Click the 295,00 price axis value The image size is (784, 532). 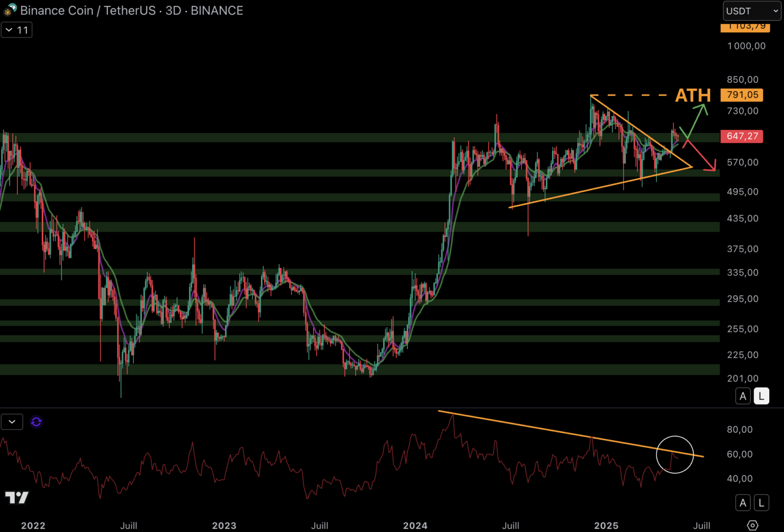pyautogui.click(x=743, y=299)
